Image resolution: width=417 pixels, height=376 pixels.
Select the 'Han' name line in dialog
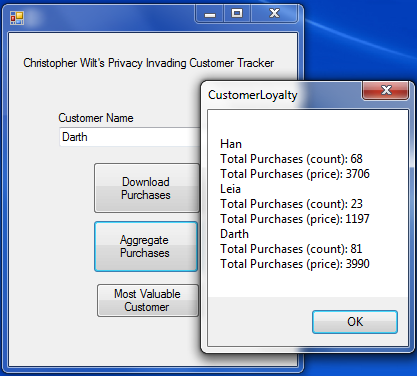click(x=231, y=144)
